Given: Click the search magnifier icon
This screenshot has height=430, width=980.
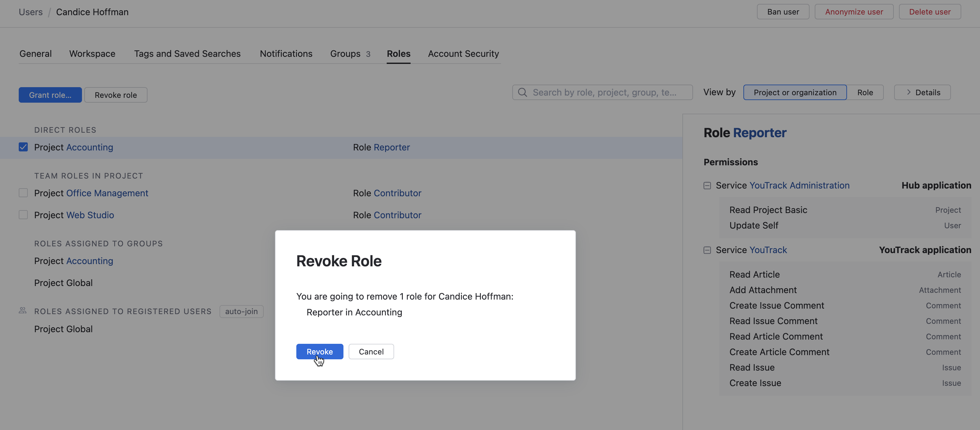Looking at the screenshot, I should coord(522,92).
